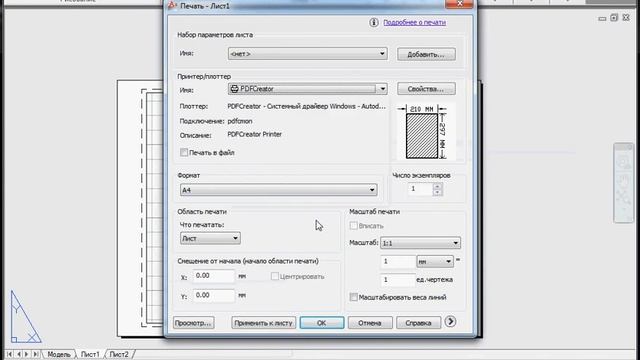Click the Y offset input field

(214, 295)
